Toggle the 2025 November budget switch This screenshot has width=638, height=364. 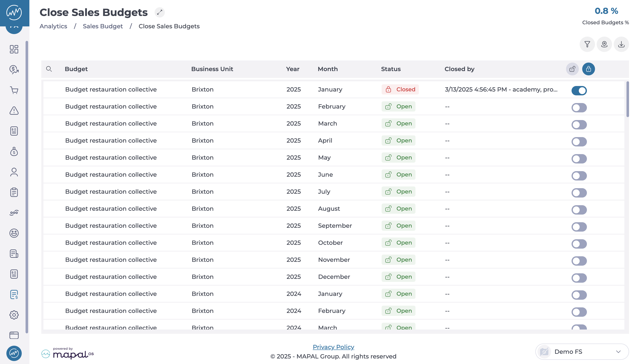[579, 261]
